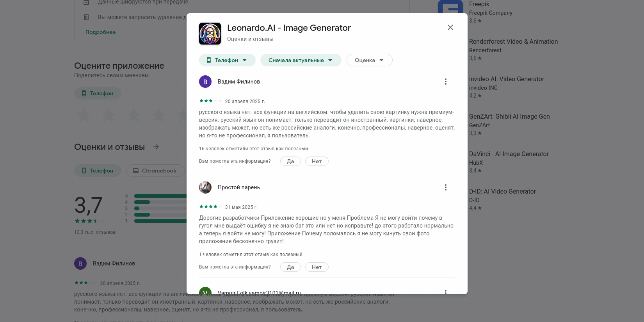The image size is (644, 322).
Task: Rate app one star in background page
Action: pyautogui.click(x=84, y=115)
